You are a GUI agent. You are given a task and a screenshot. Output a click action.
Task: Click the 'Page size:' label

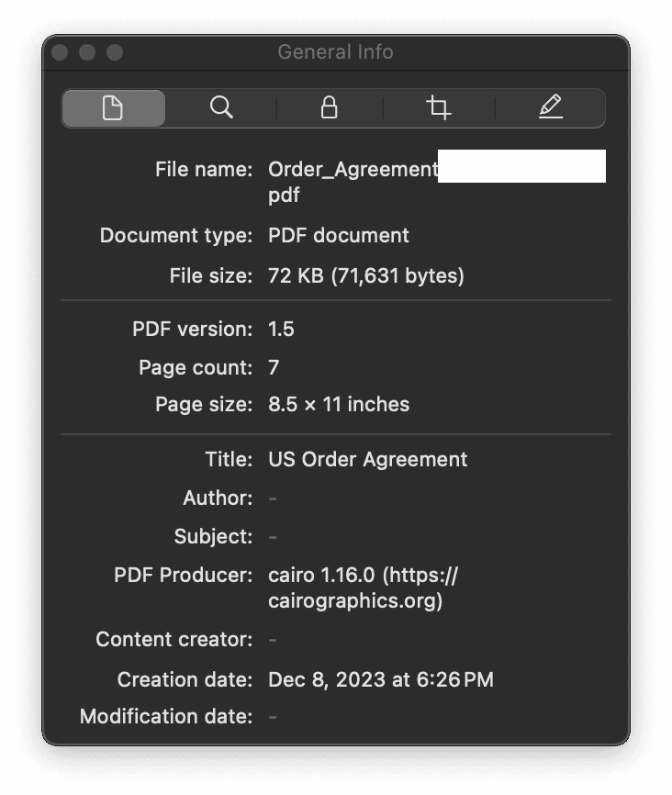[x=204, y=405]
